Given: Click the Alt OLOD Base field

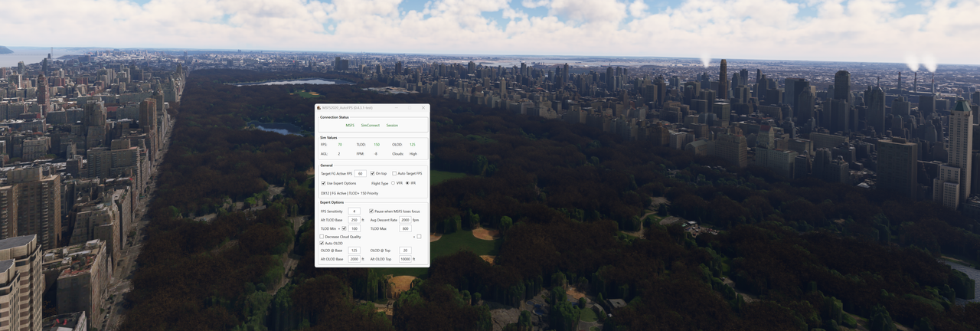Looking at the screenshot, I should [354, 259].
